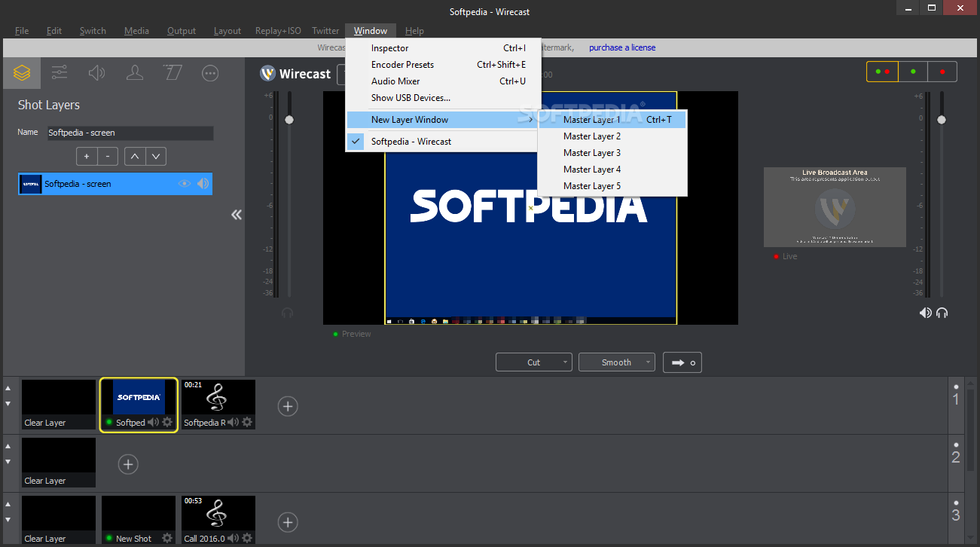Screen dimensions: 980x547
Task: Hide the Softpedia - screen layer eye
Action: point(185,184)
